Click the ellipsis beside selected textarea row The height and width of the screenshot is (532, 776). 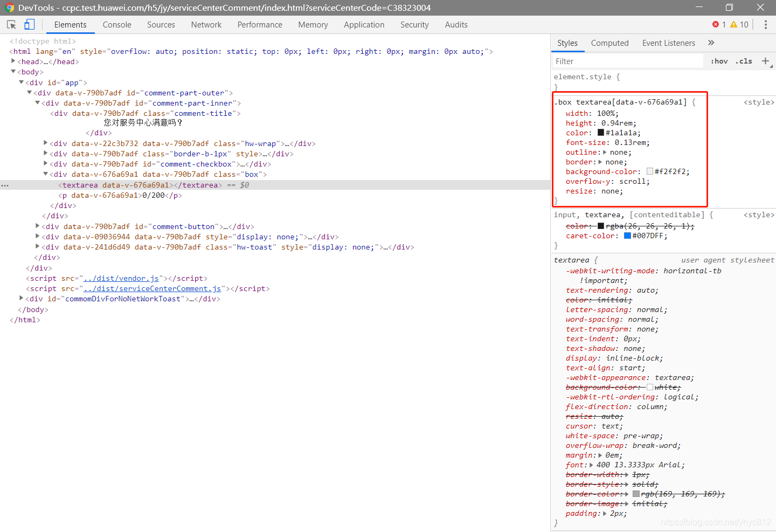pyautogui.click(x=5, y=185)
